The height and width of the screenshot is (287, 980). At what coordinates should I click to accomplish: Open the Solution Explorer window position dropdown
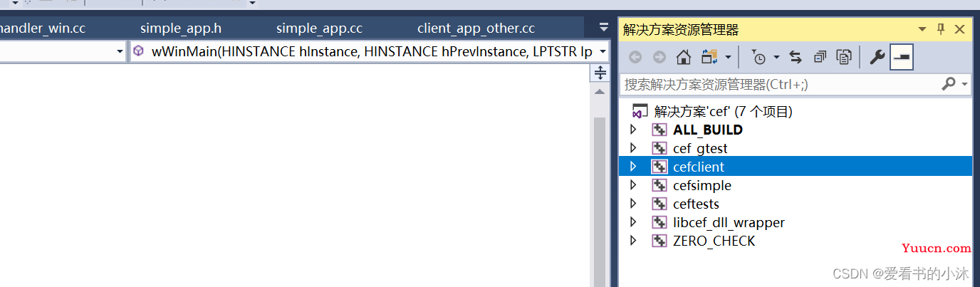tap(922, 29)
